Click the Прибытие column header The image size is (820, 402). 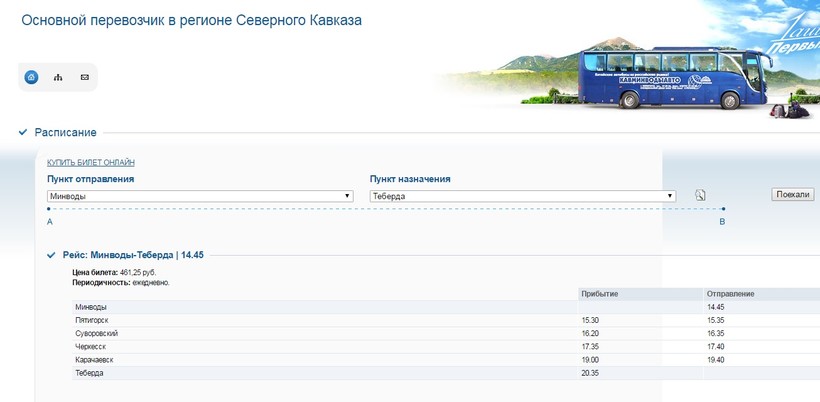(x=599, y=293)
